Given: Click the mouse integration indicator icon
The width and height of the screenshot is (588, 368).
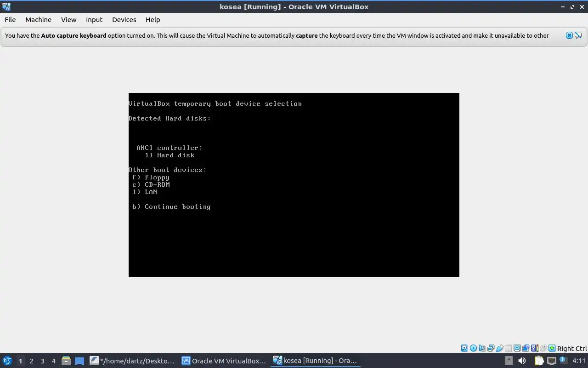Looking at the screenshot, I should tap(543, 348).
